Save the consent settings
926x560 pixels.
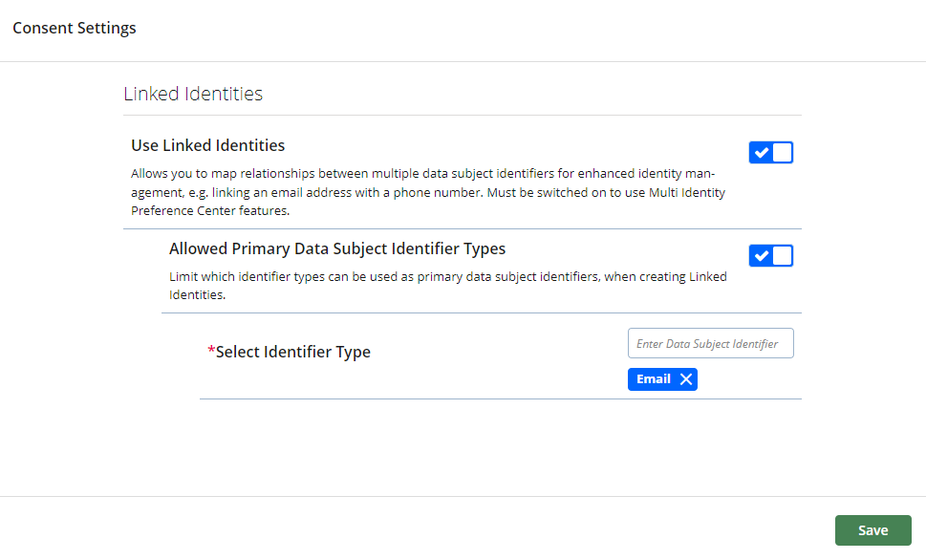tap(872, 530)
